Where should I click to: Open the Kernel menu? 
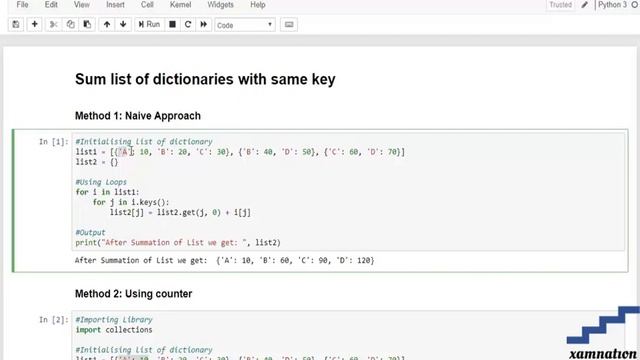[180, 5]
